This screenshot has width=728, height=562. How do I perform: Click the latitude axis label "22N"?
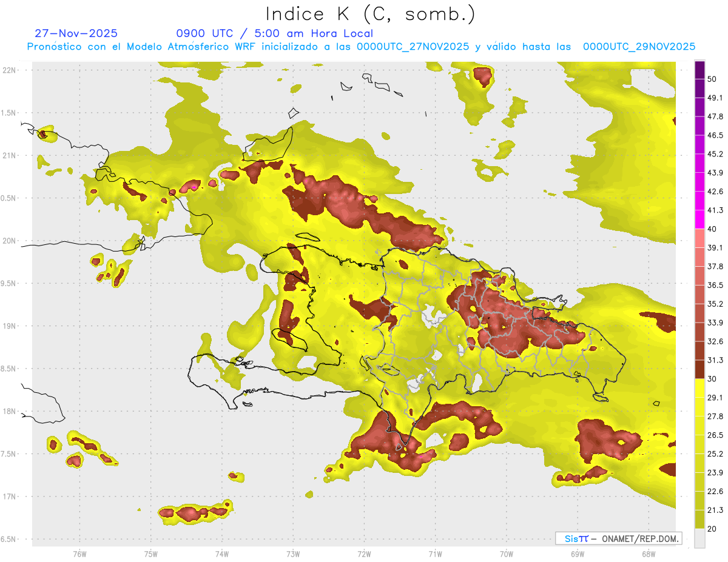tap(9, 70)
